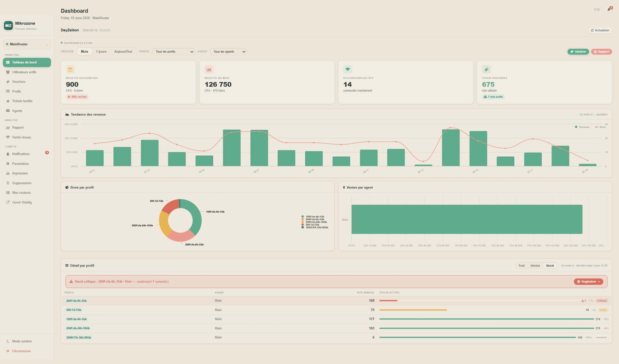Click the Tendance des revenus chart icon
The width and height of the screenshot is (619, 364).
[67, 115]
